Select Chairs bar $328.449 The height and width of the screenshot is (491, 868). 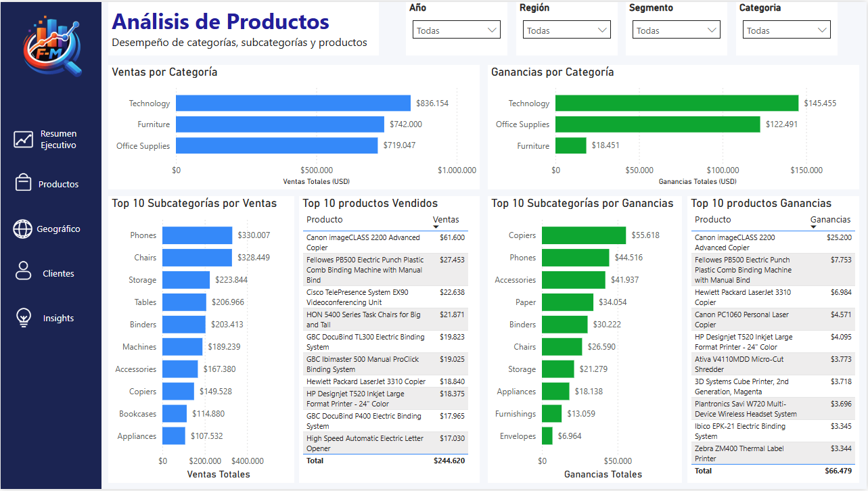(197, 258)
